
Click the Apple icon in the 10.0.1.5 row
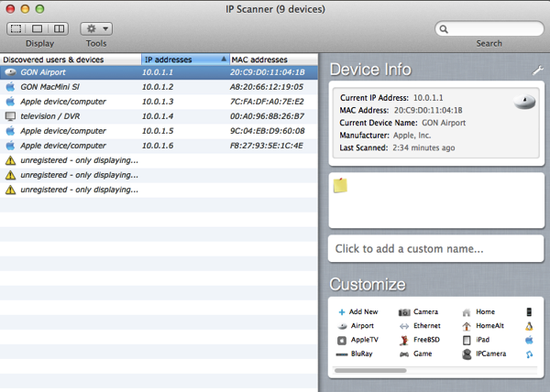coord(10,131)
